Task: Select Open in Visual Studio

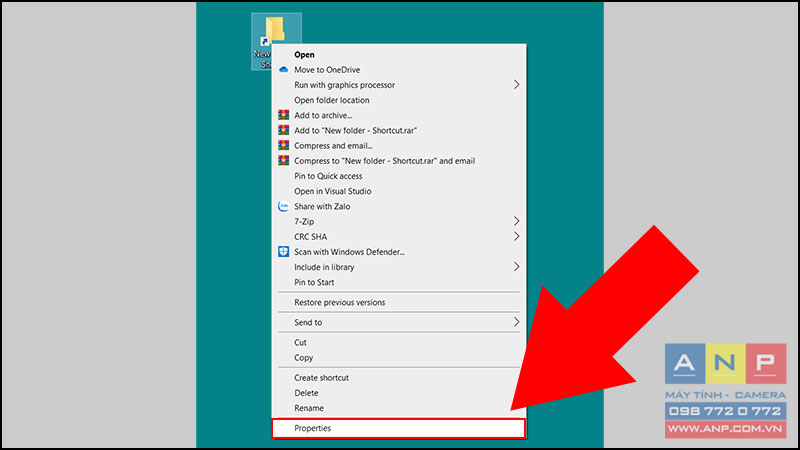Action: click(x=398, y=191)
